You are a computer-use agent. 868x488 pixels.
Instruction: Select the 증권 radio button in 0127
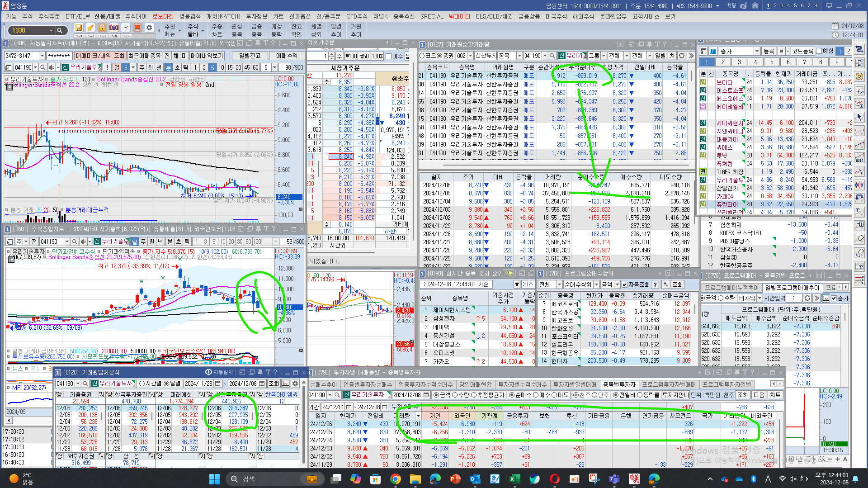[439, 56]
